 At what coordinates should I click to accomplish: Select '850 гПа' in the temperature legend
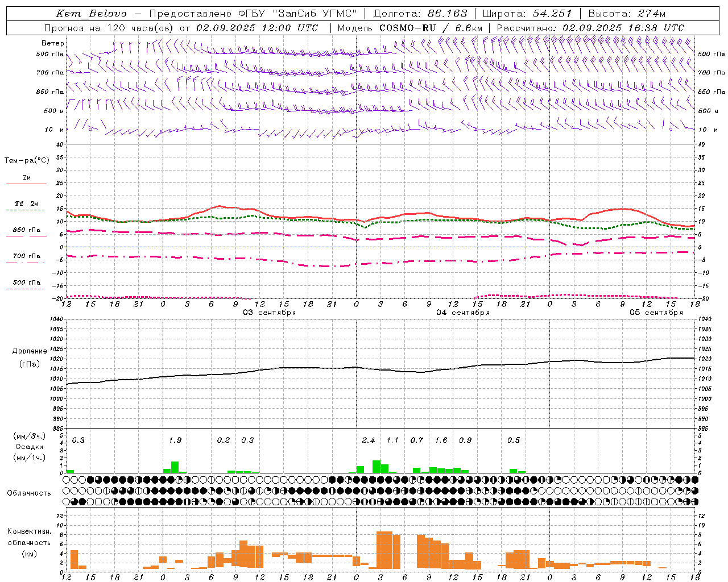pos(26,230)
